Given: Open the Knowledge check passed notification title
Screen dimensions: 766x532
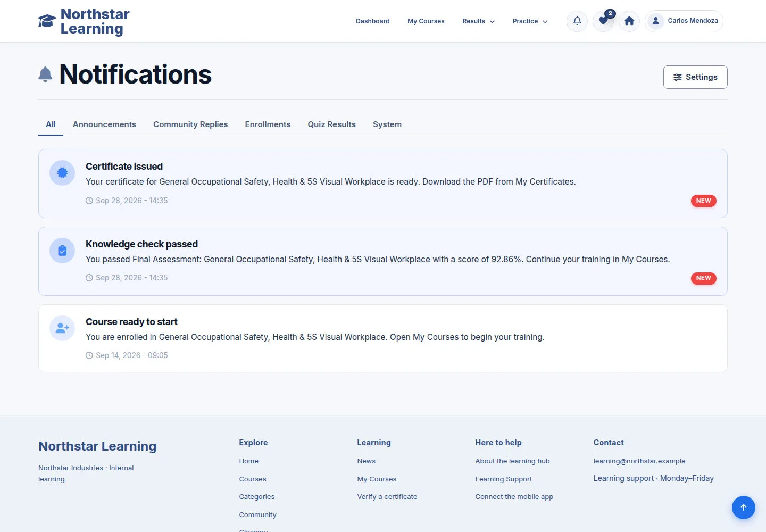Looking at the screenshot, I should tap(141, 244).
